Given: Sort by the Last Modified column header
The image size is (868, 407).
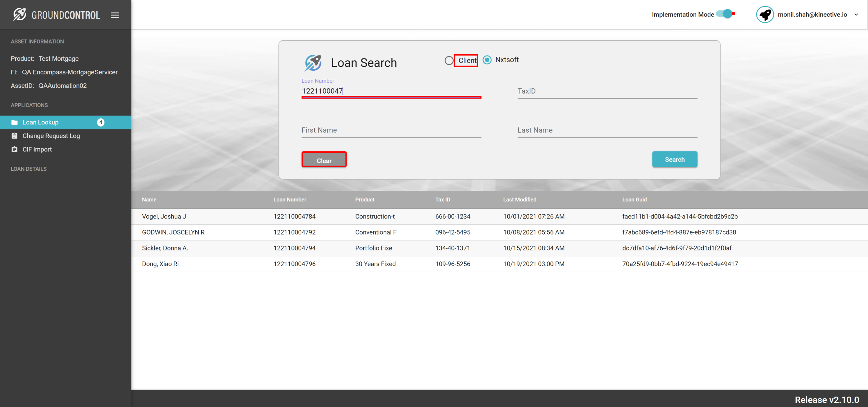Looking at the screenshot, I should (x=519, y=199).
